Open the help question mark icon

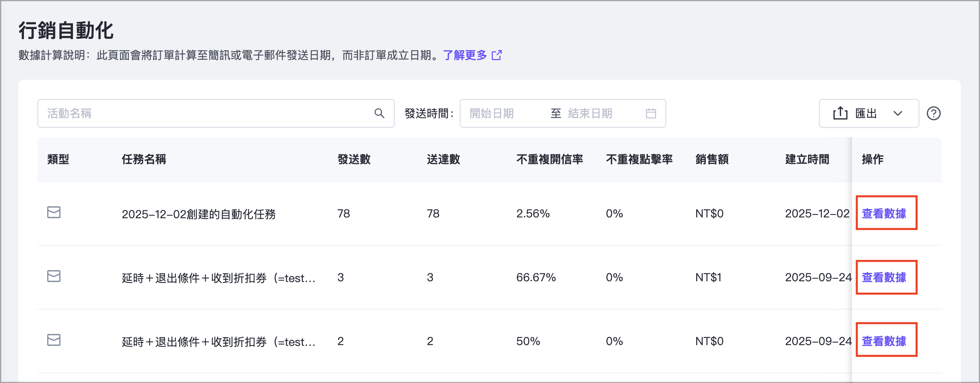[x=934, y=113]
